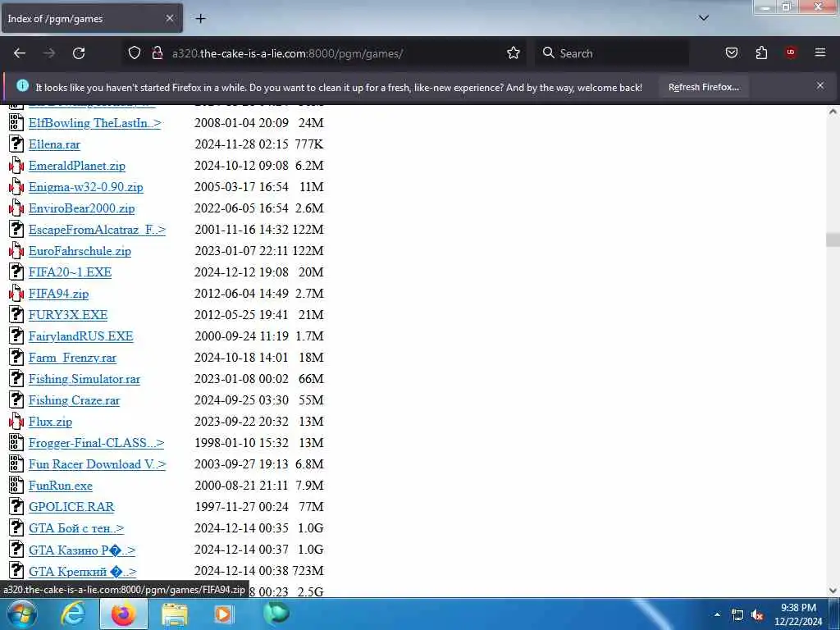This screenshot has height=630, width=840.
Task: Open a new browser tab
Action: tap(200, 18)
